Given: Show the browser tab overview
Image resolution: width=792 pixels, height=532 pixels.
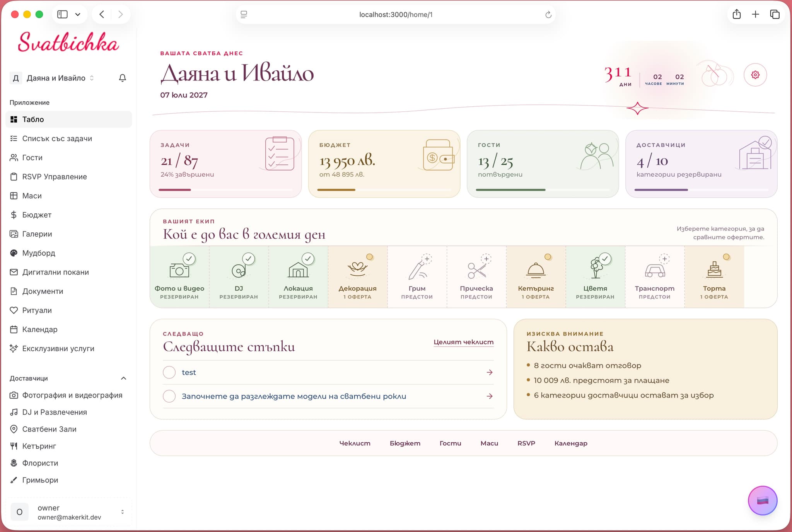Looking at the screenshot, I should [x=775, y=14].
